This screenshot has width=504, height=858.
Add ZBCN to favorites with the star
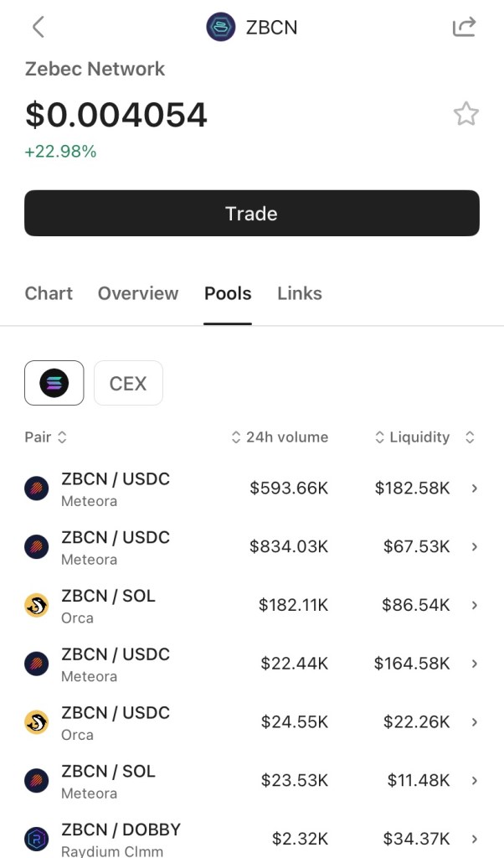coord(465,114)
